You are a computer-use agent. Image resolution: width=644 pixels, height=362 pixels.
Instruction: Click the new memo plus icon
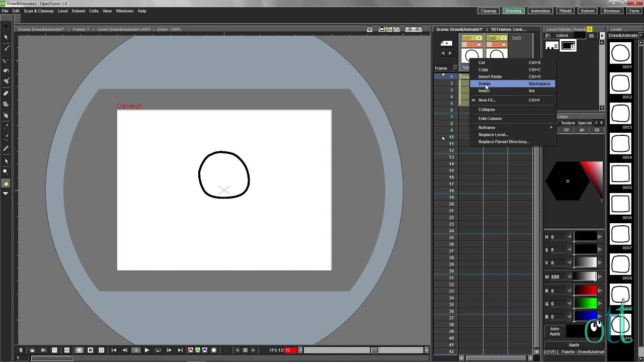tap(446, 43)
